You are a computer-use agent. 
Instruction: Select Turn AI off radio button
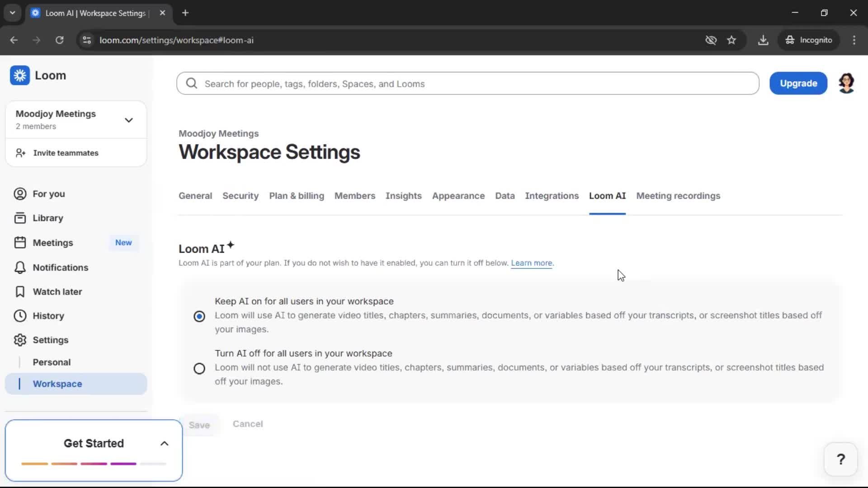(199, 369)
